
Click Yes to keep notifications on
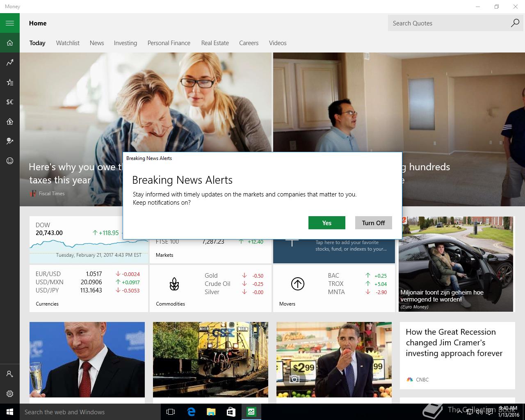327,223
